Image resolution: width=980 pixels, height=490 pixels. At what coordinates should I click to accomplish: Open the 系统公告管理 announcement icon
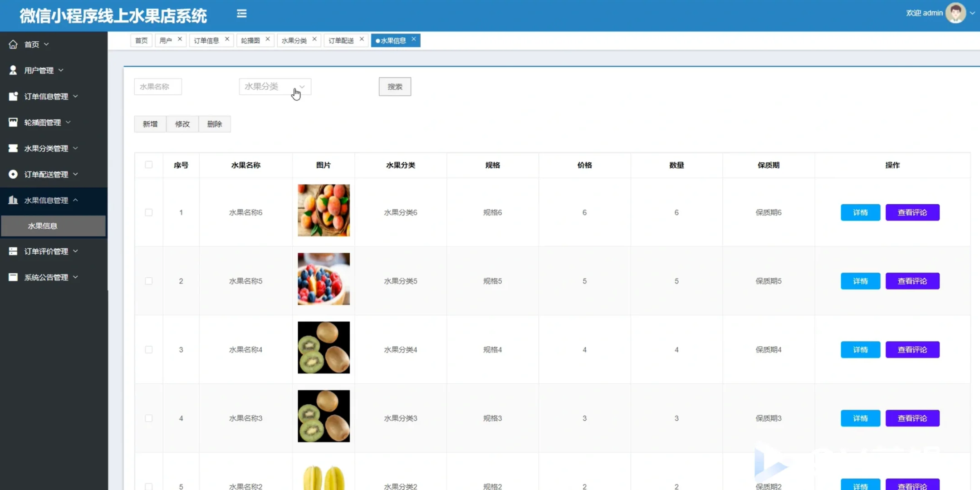(x=13, y=277)
